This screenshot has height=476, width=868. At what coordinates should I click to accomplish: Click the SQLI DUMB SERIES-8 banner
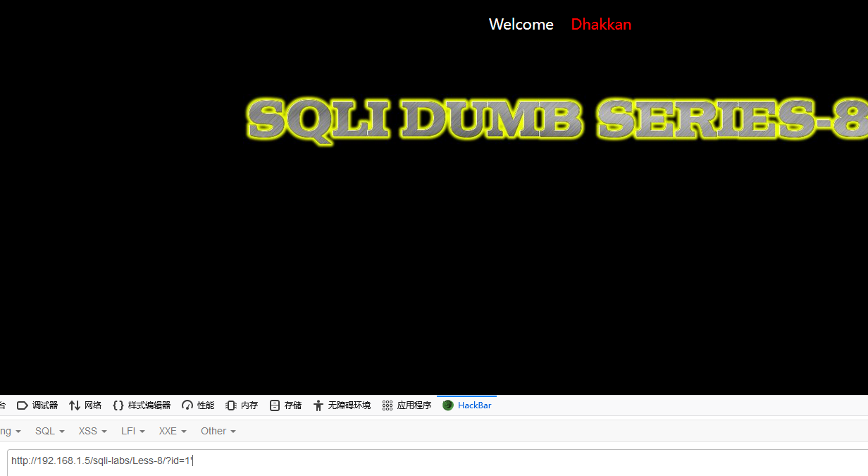[557, 118]
